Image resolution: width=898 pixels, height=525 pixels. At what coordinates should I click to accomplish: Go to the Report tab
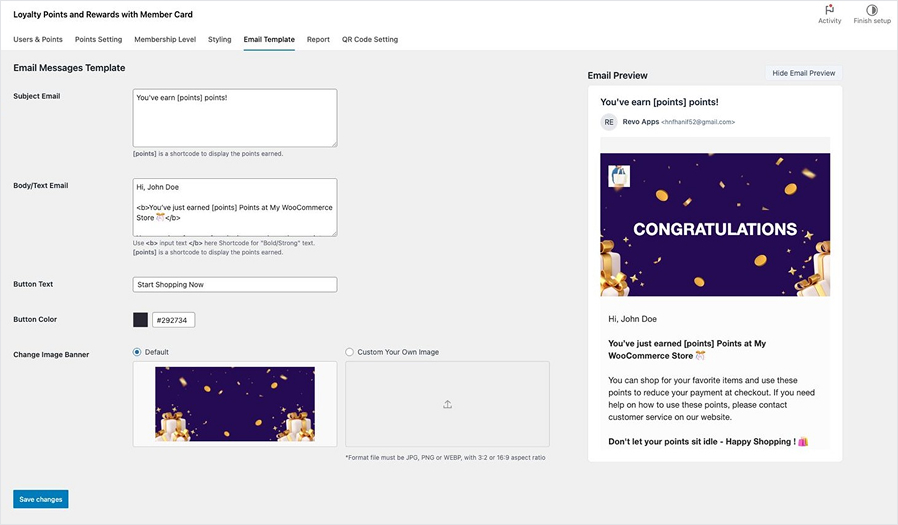(318, 40)
